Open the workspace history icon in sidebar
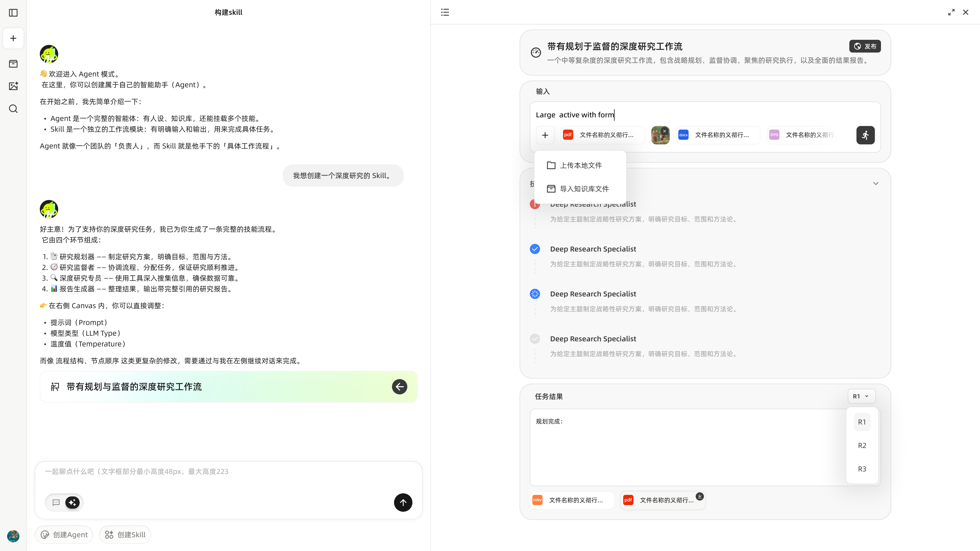The height and width of the screenshot is (551, 980). [x=13, y=64]
